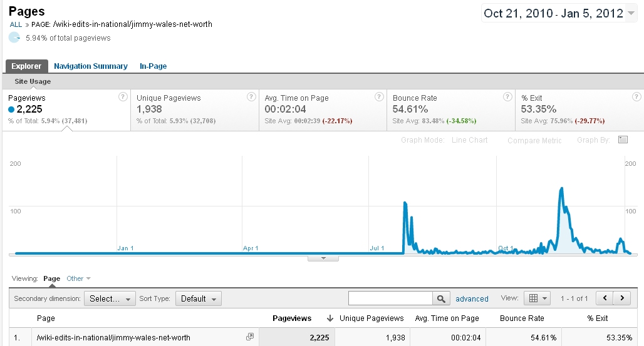Go to next results page arrow
This screenshot has height=346, width=644.
click(622, 298)
